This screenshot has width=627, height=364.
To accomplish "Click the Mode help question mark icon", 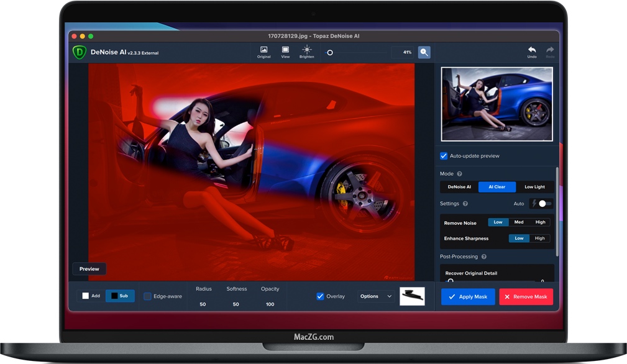I will point(459,174).
